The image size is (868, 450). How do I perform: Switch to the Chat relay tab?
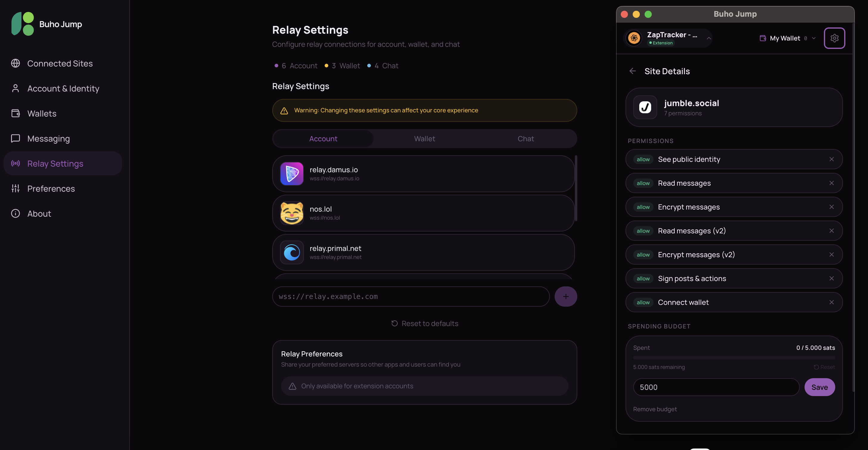525,139
